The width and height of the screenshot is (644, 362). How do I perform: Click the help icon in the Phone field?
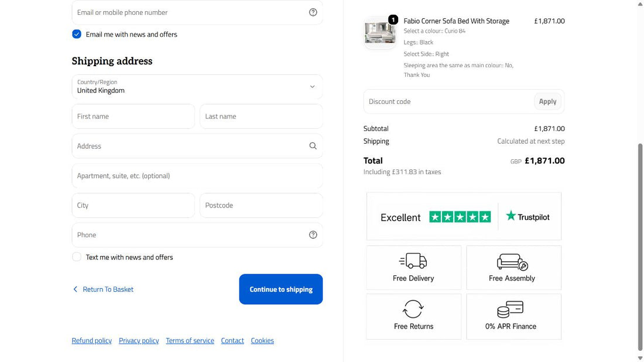313,235
